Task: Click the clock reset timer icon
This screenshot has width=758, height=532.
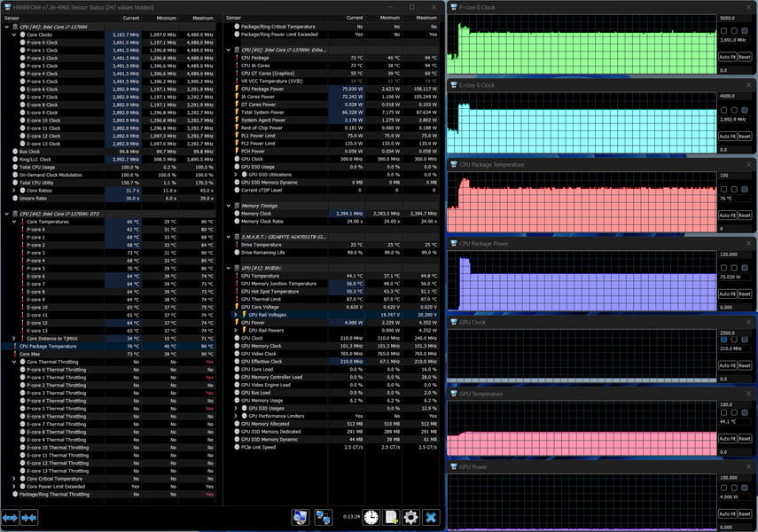Action: click(371, 518)
